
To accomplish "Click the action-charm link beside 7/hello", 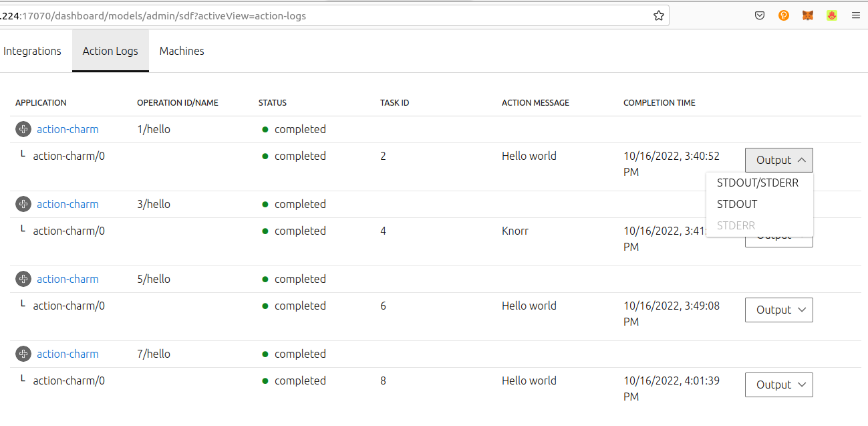I will pos(67,354).
